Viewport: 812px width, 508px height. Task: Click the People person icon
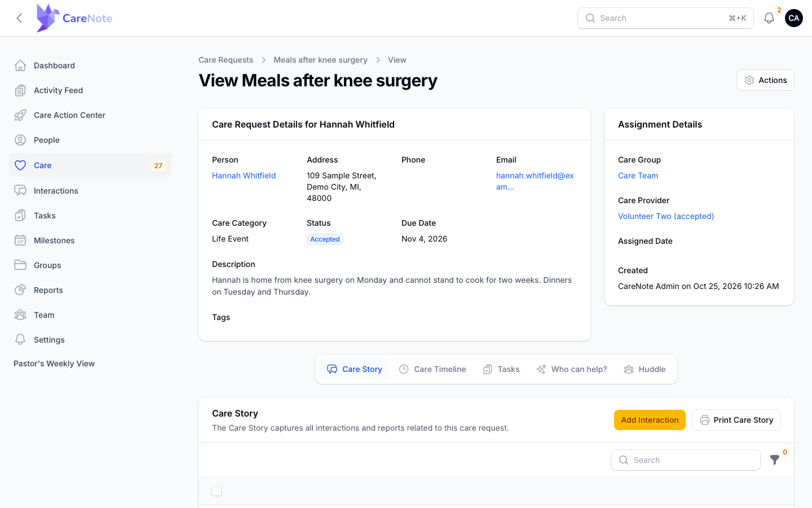click(20, 140)
